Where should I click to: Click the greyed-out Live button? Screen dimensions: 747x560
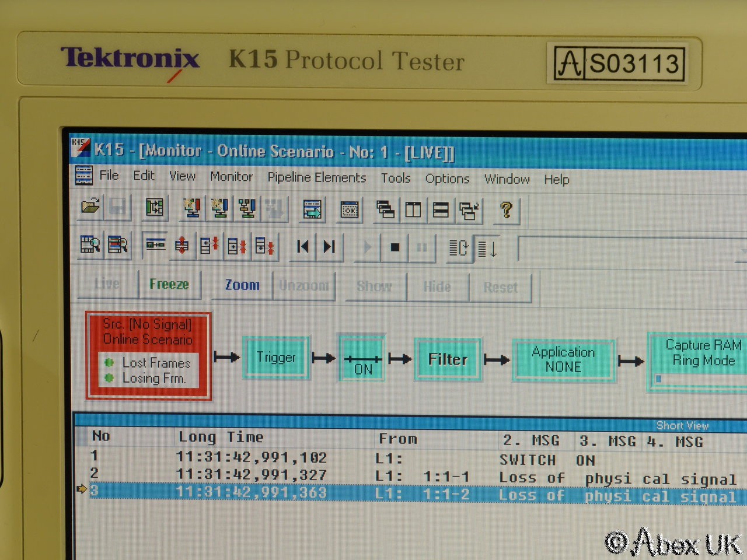click(x=107, y=283)
